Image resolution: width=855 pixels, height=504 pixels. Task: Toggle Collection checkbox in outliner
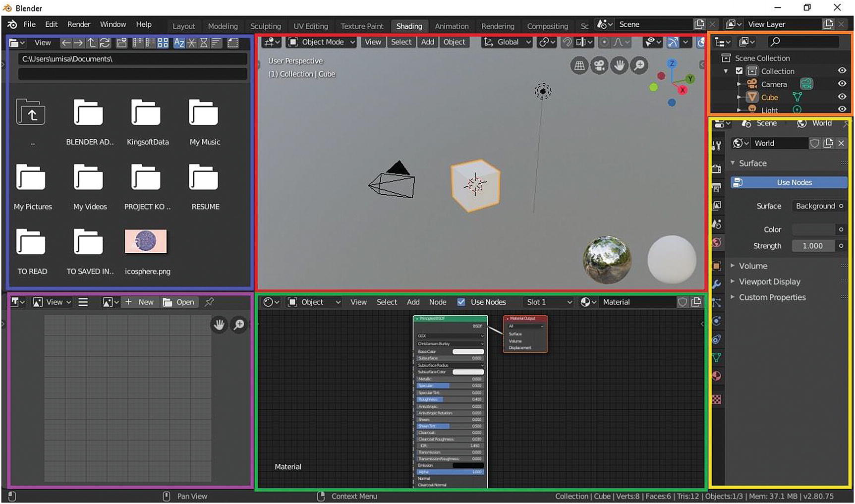(x=739, y=71)
